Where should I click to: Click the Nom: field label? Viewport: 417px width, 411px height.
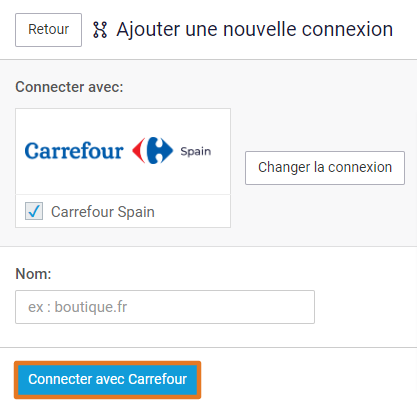click(33, 274)
